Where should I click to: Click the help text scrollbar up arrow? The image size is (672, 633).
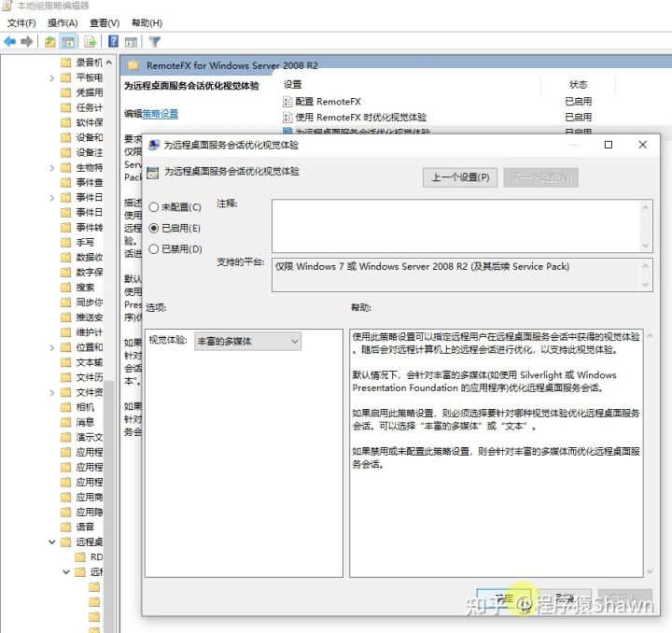pos(651,335)
